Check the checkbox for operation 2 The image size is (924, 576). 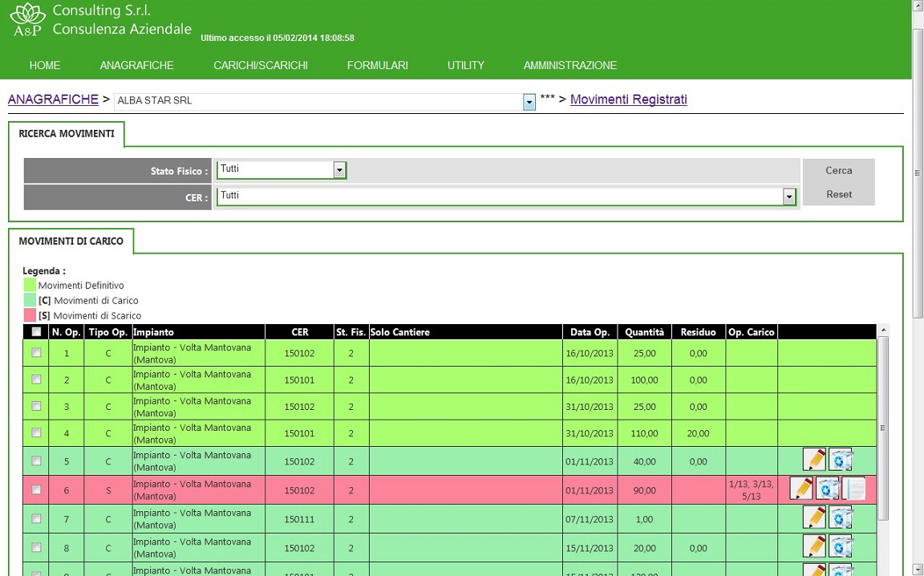pyautogui.click(x=37, y=379)
